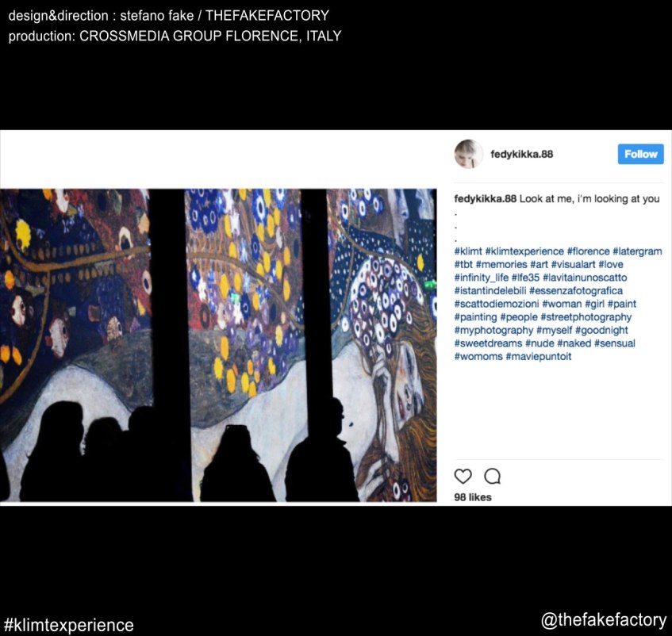The width and height of the screenshot is (672, 636).
Task: Select the #florence hashtag
Action: click(x=588, y=251)
